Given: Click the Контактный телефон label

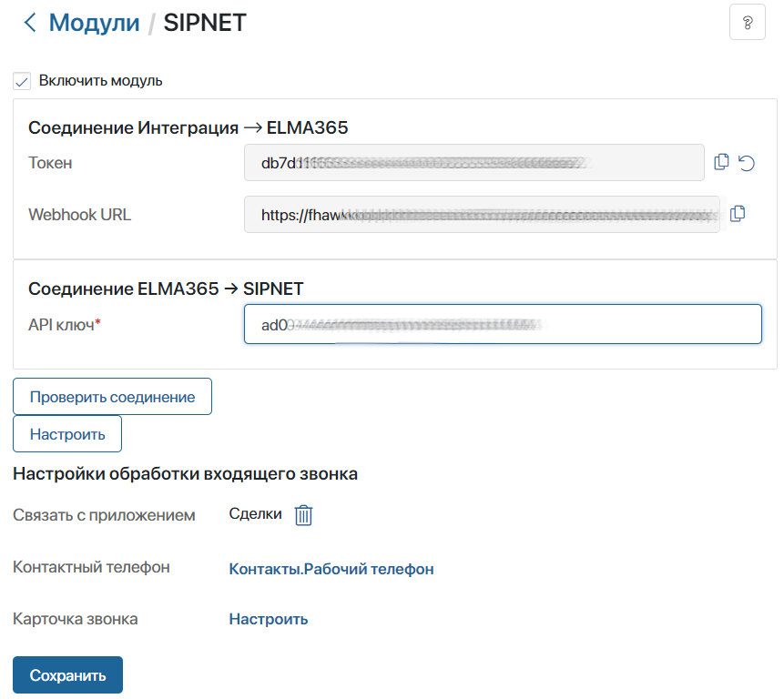Looking at the screenshot, I should point(91,567).
